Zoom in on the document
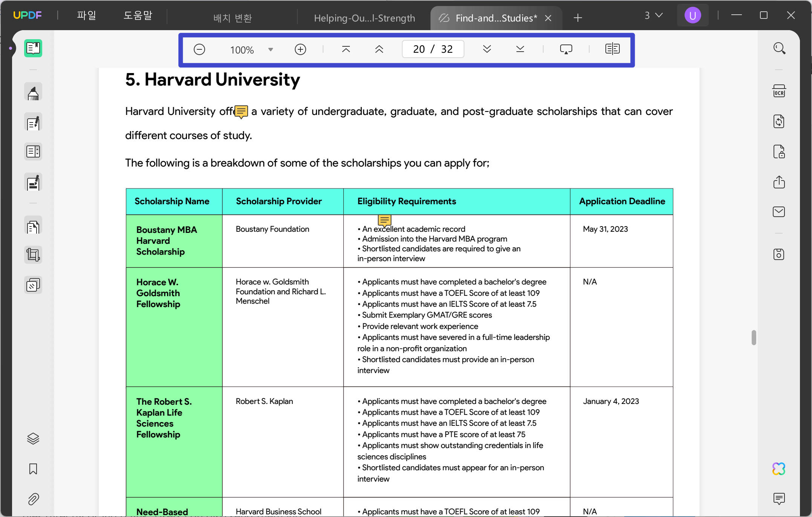 tap(300, 49)
